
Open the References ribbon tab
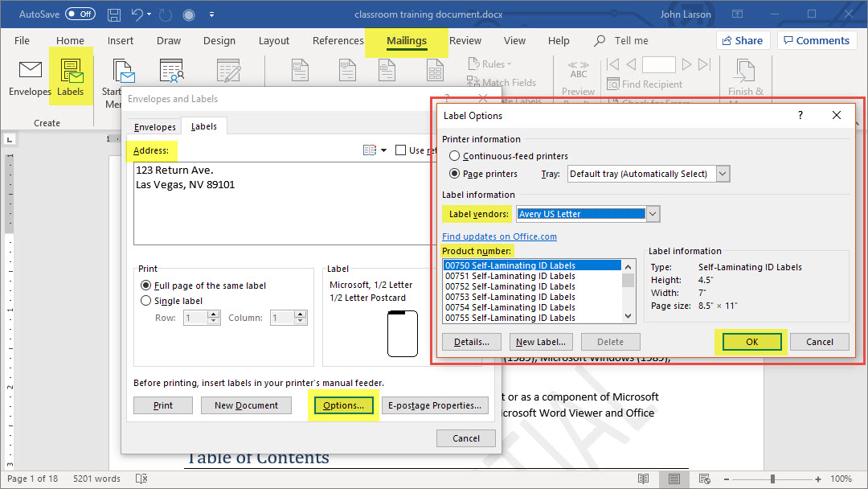click(x=338, y=41)
